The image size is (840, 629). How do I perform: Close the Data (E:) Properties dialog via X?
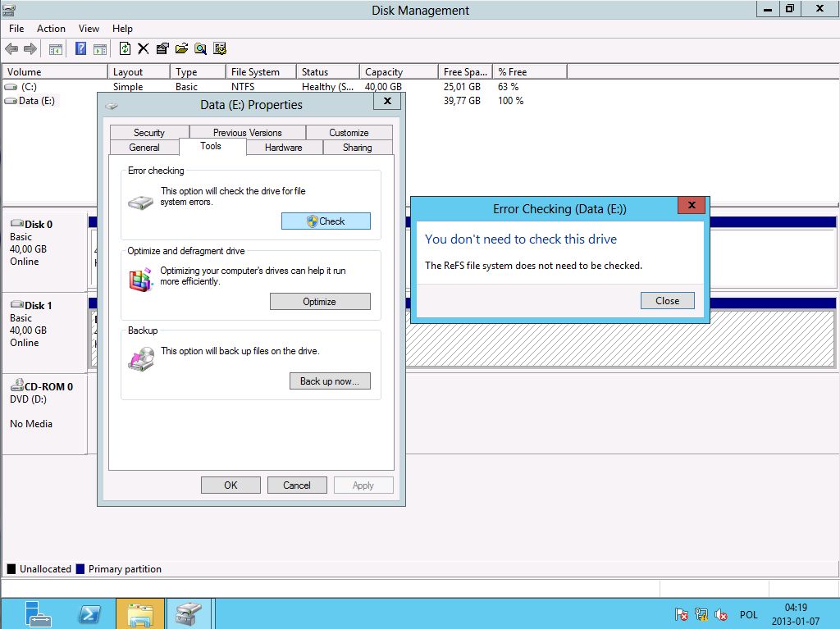pos(388,101)
